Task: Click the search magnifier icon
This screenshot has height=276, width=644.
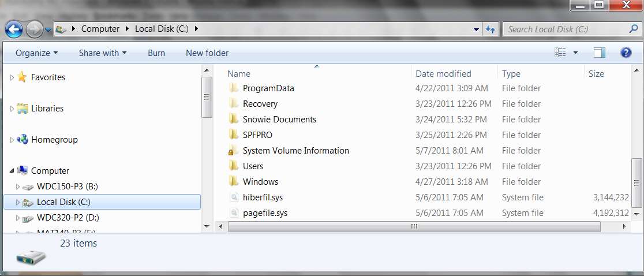Action: tap(634, 29)
